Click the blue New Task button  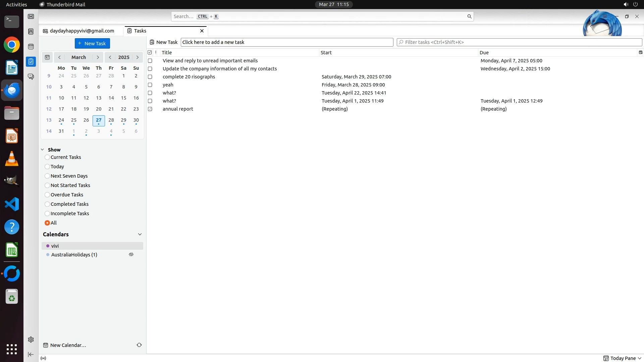92,44
